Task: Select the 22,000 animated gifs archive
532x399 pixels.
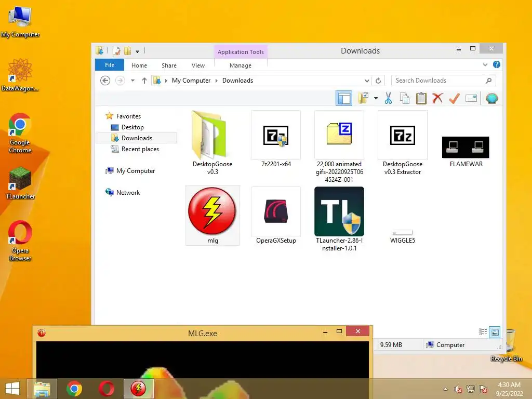Action: (x=339, y=147)
